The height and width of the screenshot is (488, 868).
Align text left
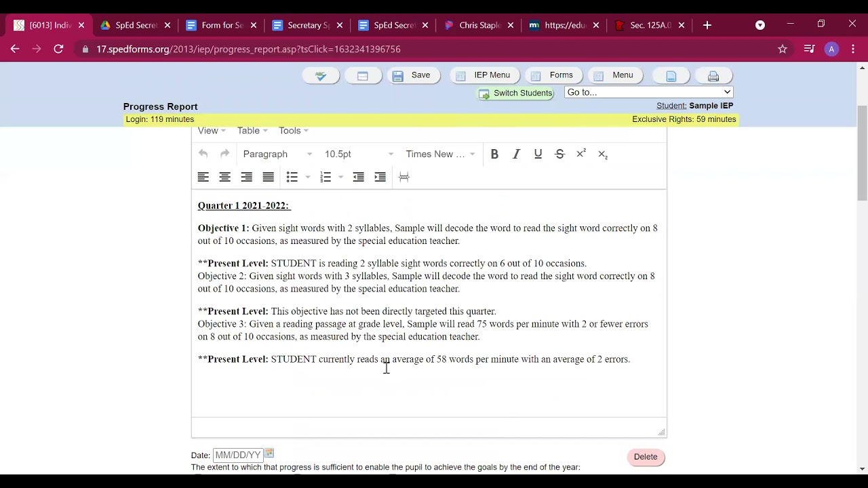pos(203,177)
